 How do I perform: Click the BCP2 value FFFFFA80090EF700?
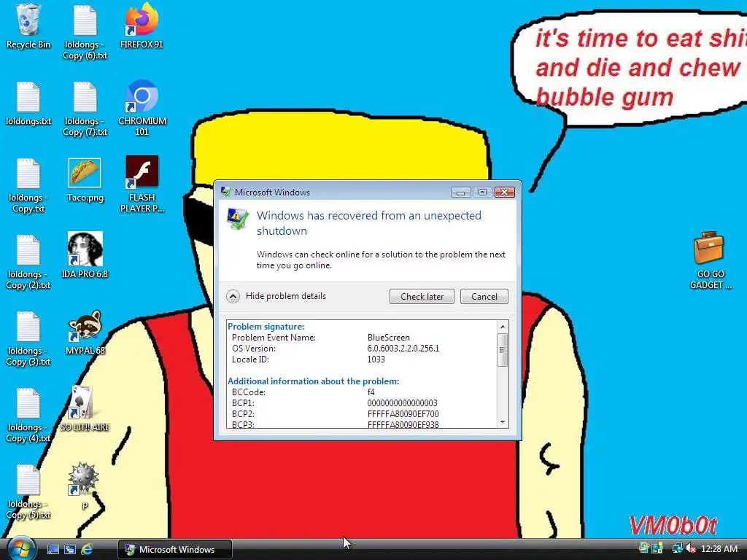(403, 414)
